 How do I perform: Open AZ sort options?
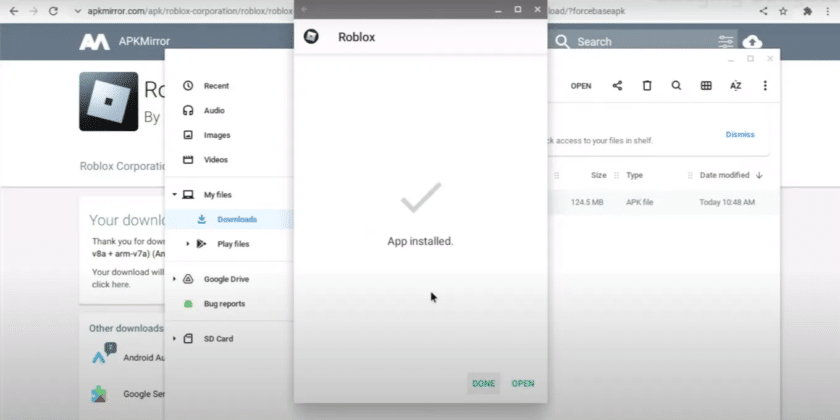(x=736, y=86)
